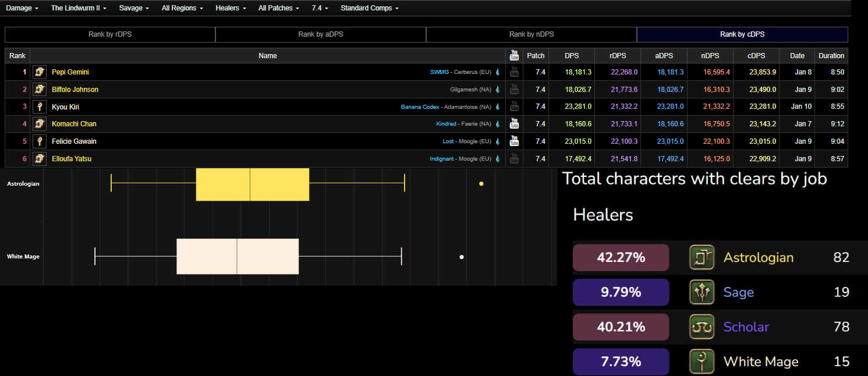The image size is (868, 376).
Task: Click the YouTube column header icon
Action: pos(514,55)
